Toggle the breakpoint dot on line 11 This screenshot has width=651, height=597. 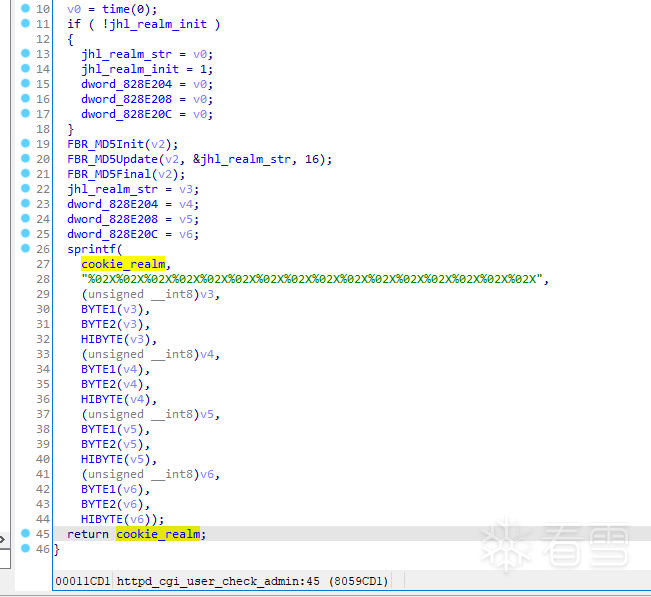[25, 23]
